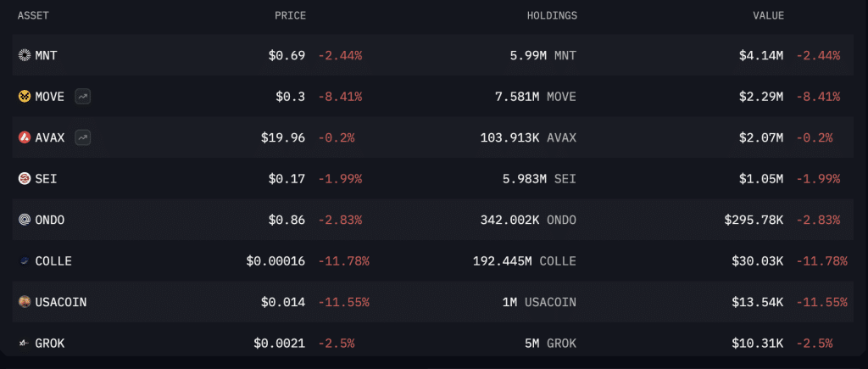Click the GROK token logo icon

25,344
